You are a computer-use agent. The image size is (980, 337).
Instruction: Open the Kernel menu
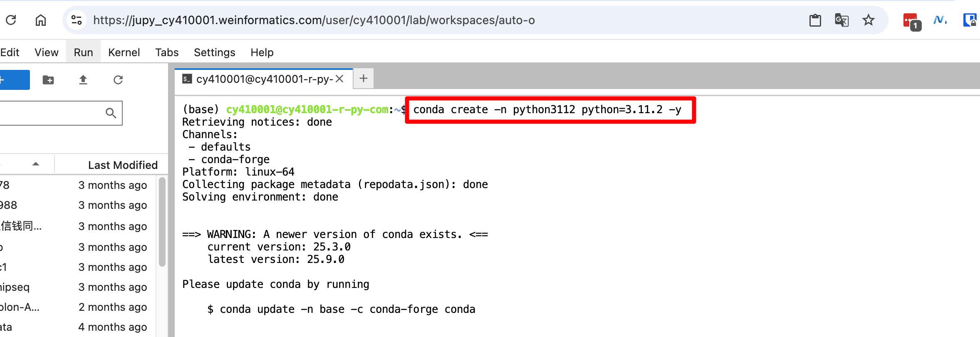(124, 52)
